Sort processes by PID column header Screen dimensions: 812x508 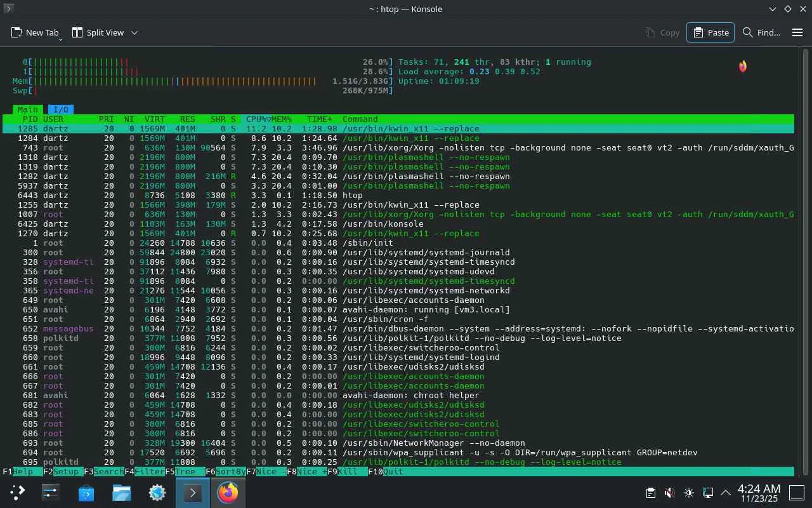coord(30,119)
